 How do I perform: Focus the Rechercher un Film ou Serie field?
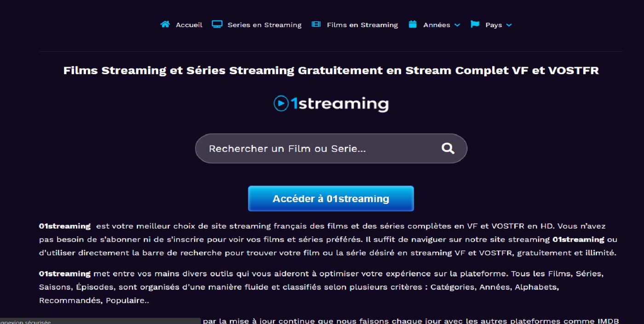point(331,148)
